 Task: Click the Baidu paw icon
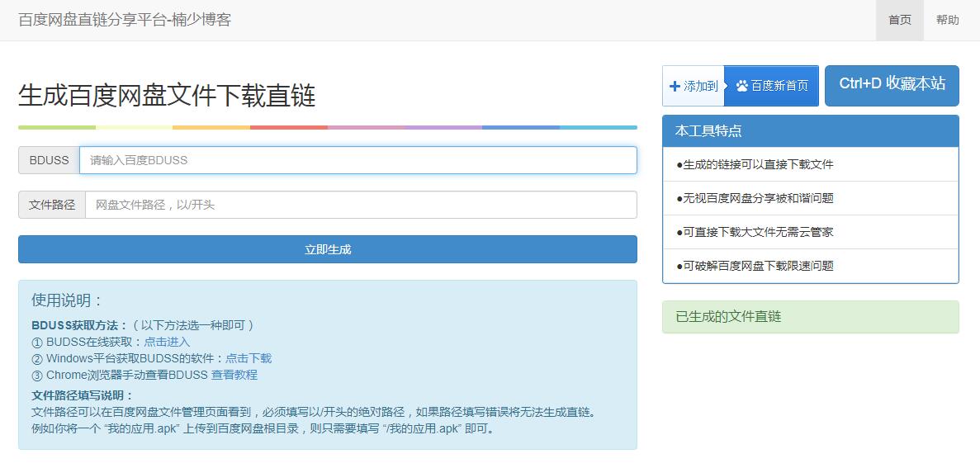tap(742, 86)
